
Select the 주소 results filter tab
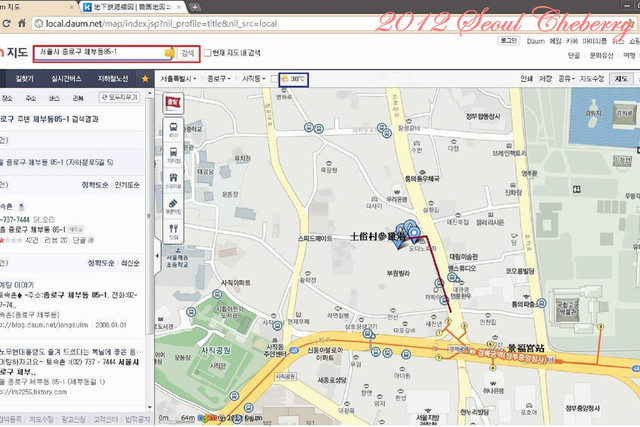click(x=31, y=98)
